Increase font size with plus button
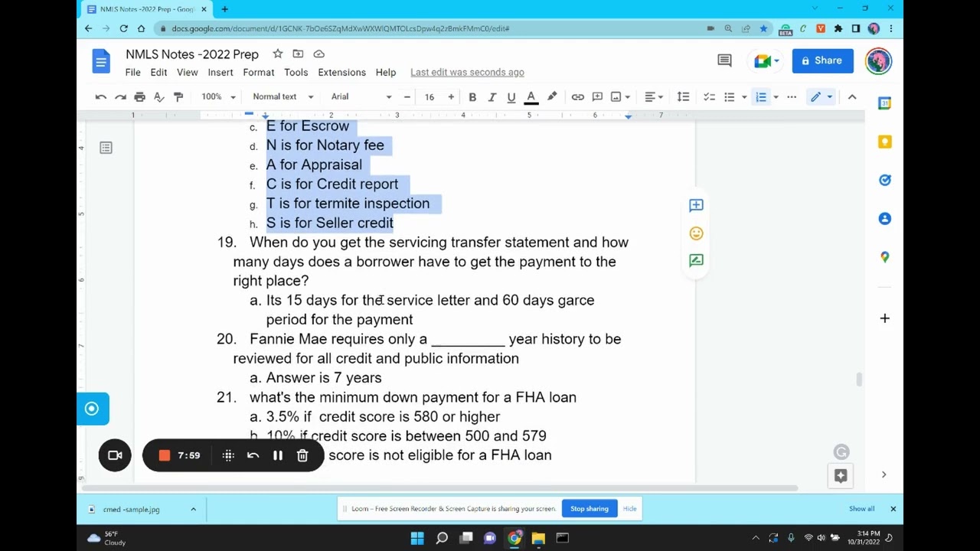980x551 pixels. click(x=451, y=97)
